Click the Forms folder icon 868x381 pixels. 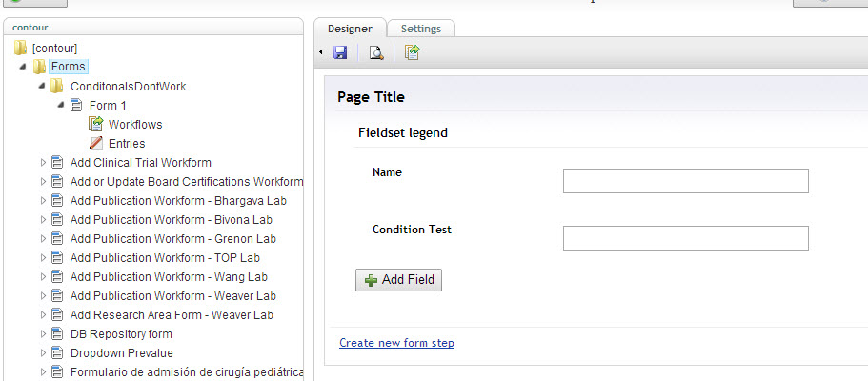click(x=39, y=67)
